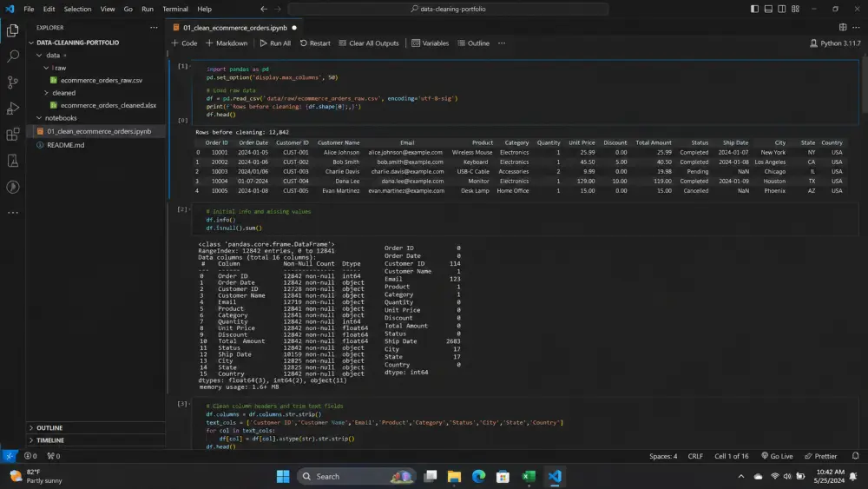Open the Go menu
This screenshot has width=868, height=489.
[x=128, y=9]
